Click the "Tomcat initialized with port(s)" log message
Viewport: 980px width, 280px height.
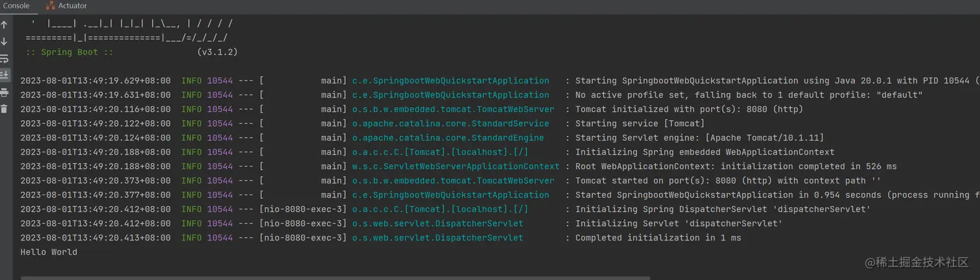click(689, 110)
